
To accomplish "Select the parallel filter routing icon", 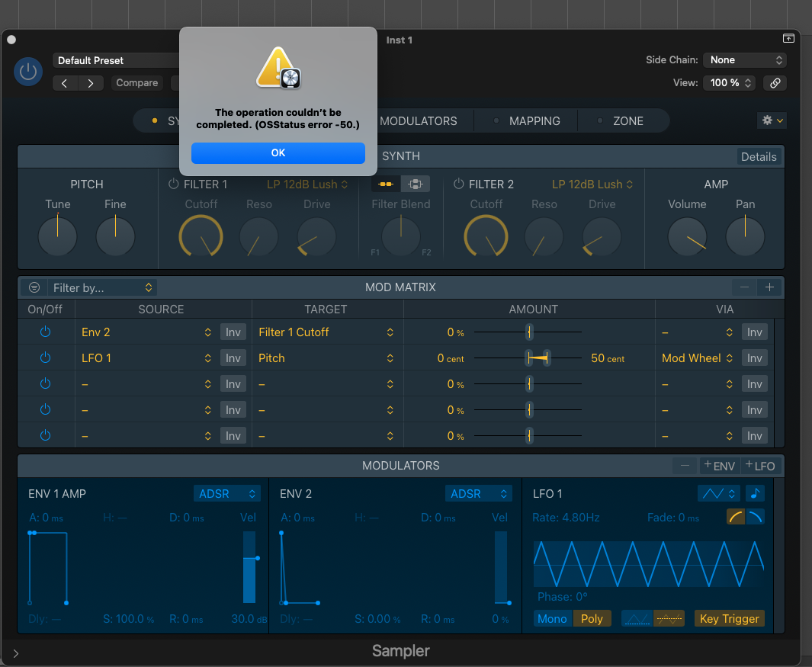I will pos(415,184).
